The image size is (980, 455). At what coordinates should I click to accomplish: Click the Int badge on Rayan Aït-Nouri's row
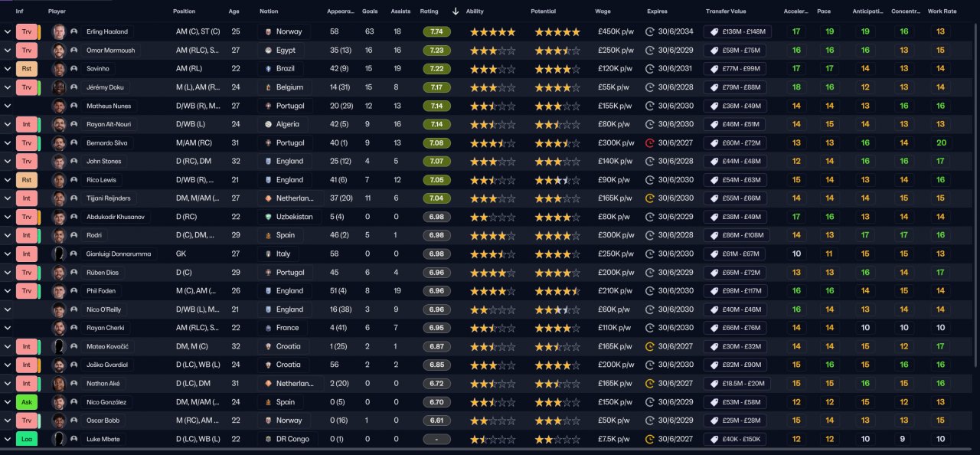[x=26, y=124]
